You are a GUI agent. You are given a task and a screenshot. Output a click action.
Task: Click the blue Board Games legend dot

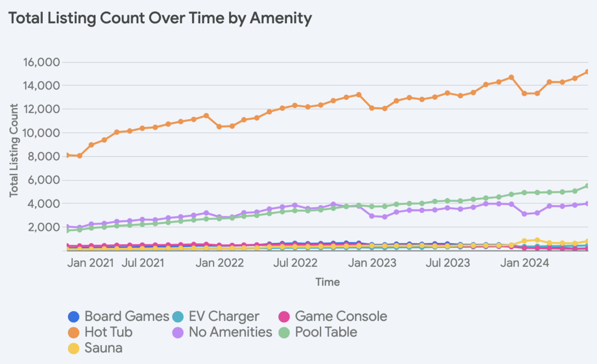[x=73, y=317]
